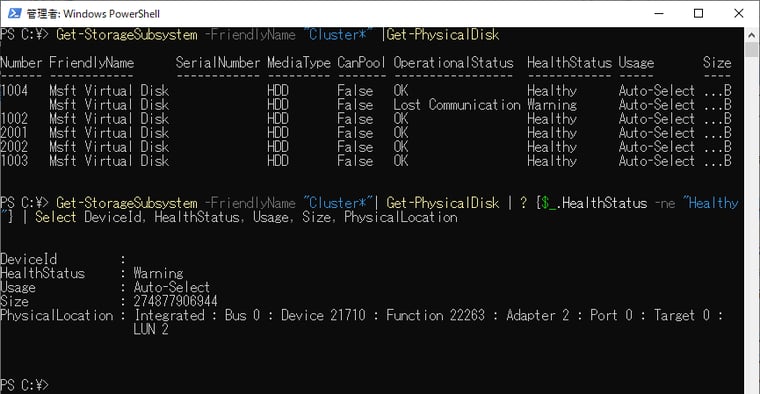Click the last PS C:¥> prompt
The image size is (760, 394).
click(25, 385)
